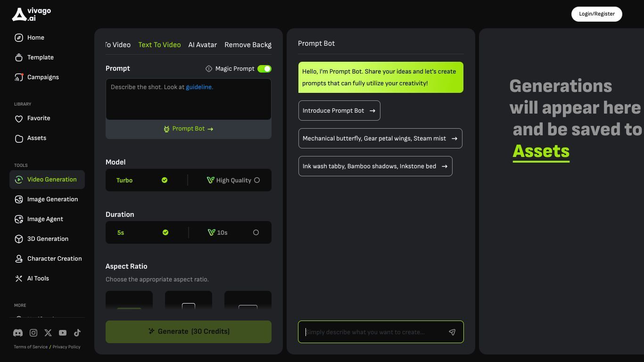Open the Privacy Policy link
Image resolution: width=644 pixels, height=362 pixels.
pos(66,347)
